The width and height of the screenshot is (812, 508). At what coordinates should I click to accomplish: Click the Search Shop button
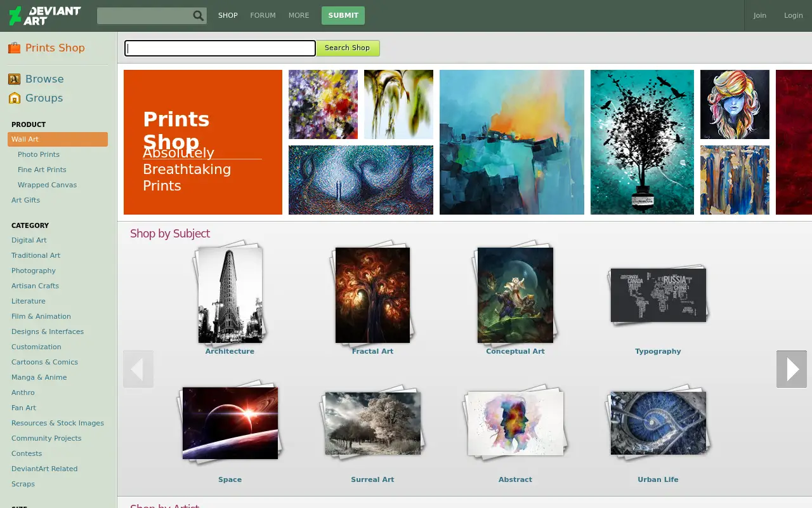[348, 48]
